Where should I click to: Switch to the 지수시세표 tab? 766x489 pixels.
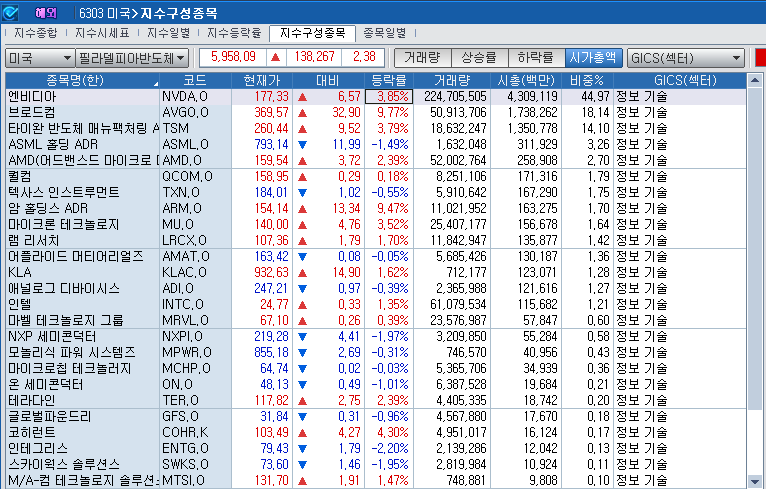click(102, 33)
